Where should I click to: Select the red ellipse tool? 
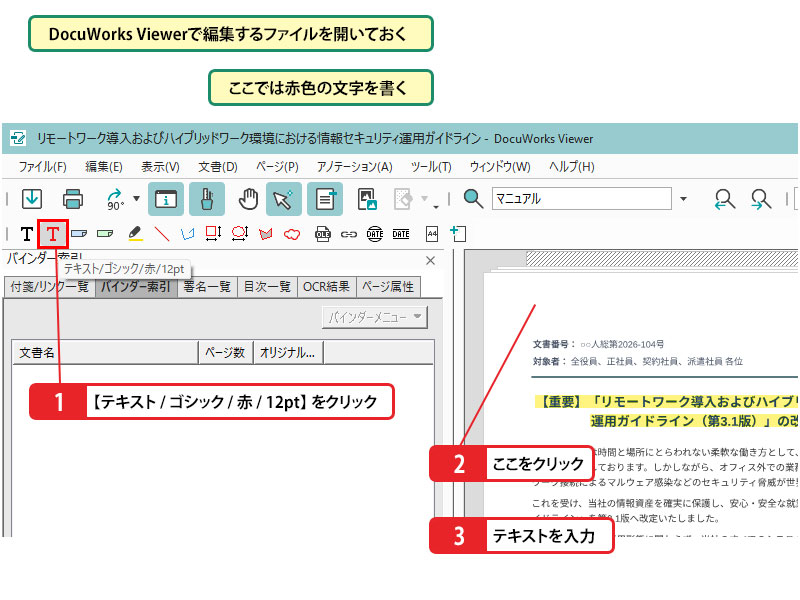tap(240, 234)
